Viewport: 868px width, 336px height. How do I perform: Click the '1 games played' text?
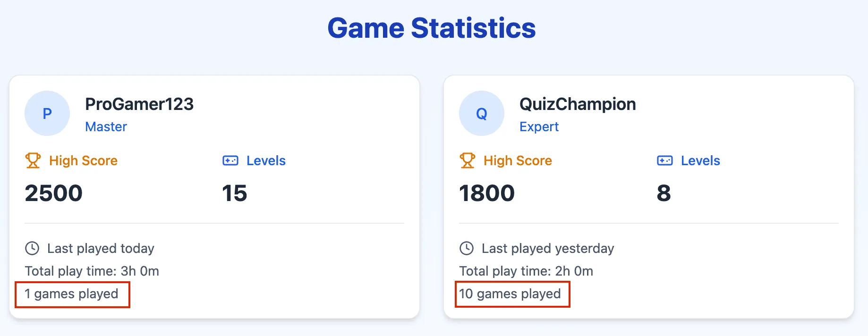pos(72,294)
